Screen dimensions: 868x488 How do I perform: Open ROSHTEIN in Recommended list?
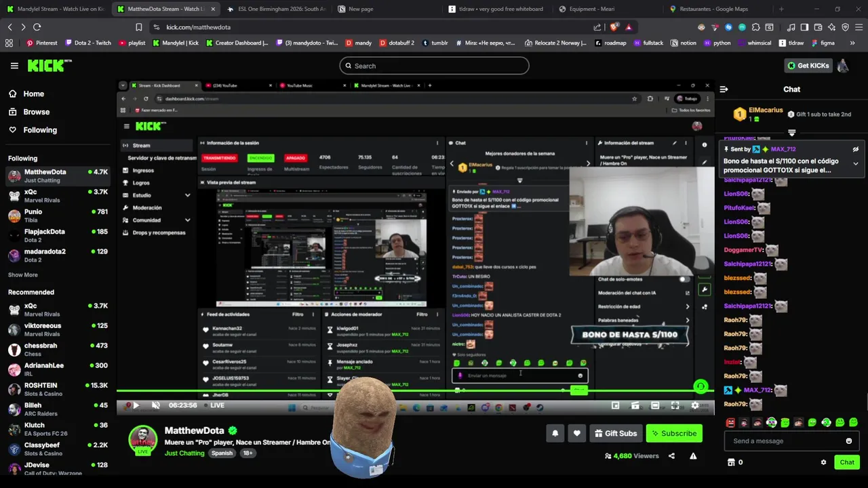[x=57, y=389]
